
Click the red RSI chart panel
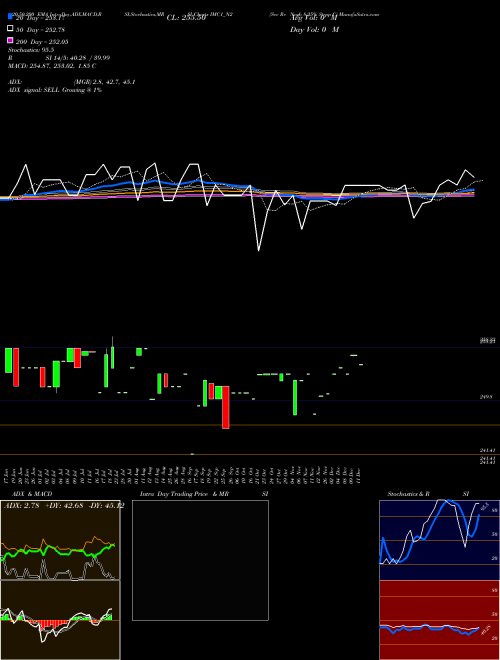(439, 620)
